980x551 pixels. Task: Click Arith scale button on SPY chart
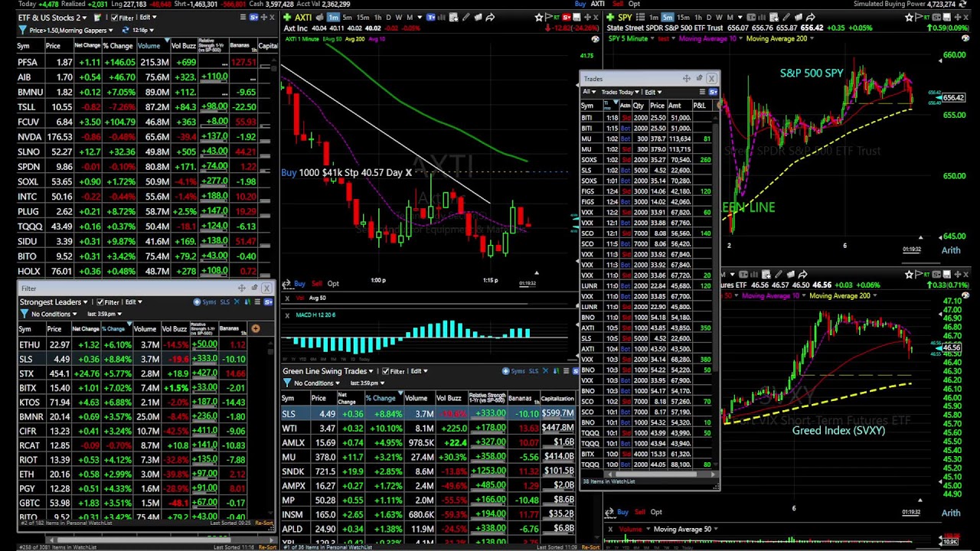tap(950, 250)
